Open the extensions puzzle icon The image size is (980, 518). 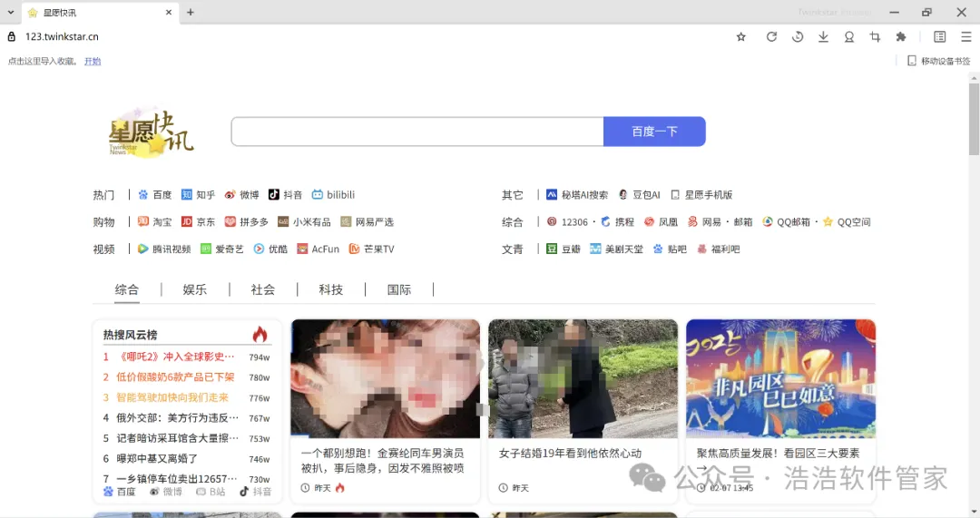(x=901, y=37)
